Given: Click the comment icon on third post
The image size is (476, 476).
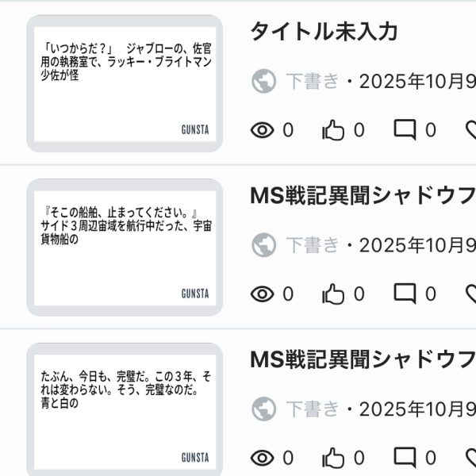Looking at the screenshot, I should [x=405, y=458].
